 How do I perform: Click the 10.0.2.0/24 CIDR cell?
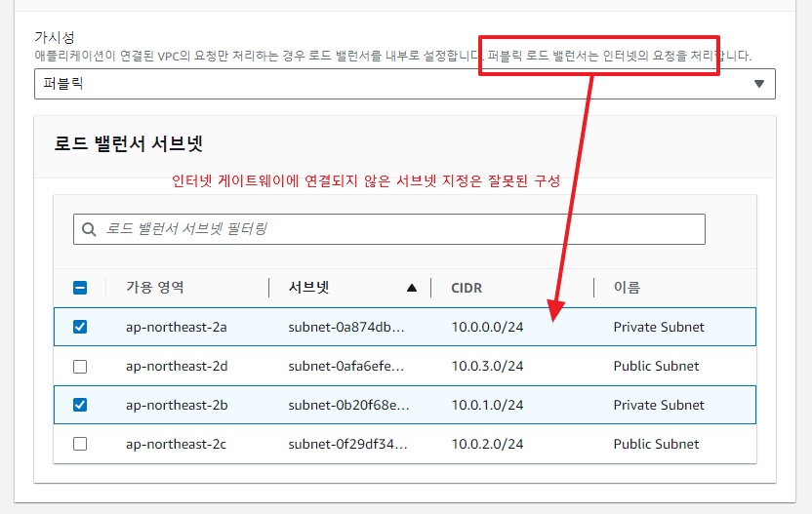pos(487,444)
